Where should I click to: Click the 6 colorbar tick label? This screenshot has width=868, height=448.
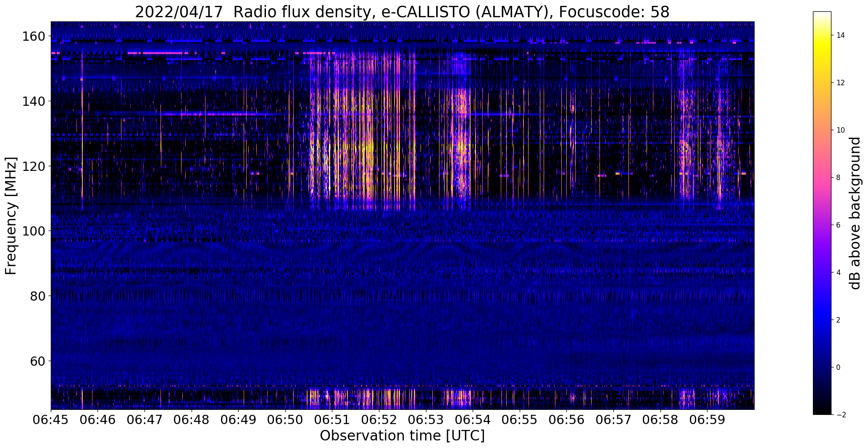(838, 225)
